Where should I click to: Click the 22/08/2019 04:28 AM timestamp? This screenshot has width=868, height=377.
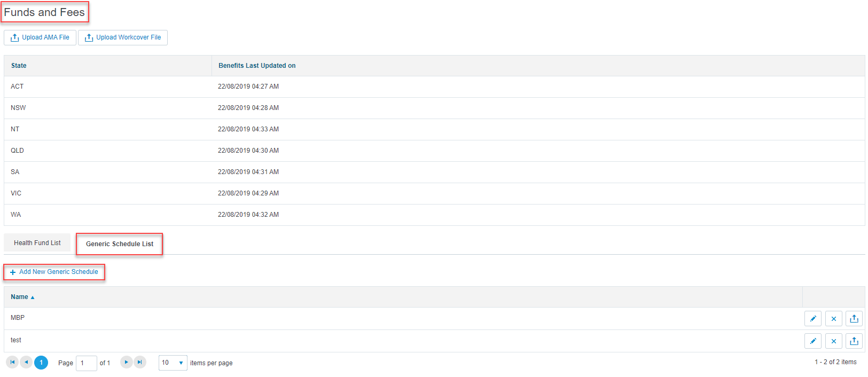click(x=248, y=108)
